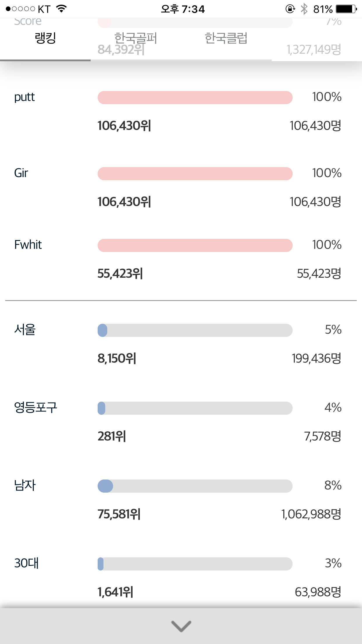Tap the Wi-Fi status icon
This screenshot has height=644, width=362.
coord(61,9)
